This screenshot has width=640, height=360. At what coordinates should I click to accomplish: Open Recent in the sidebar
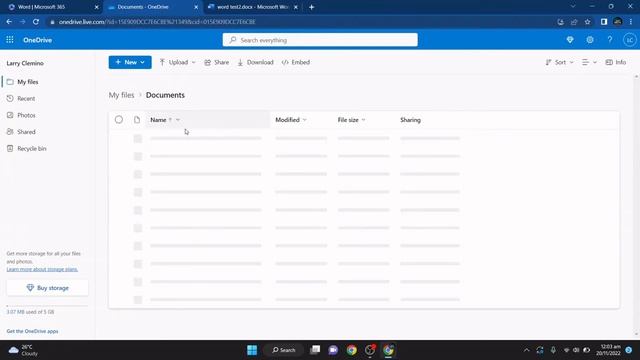[26, 98]
